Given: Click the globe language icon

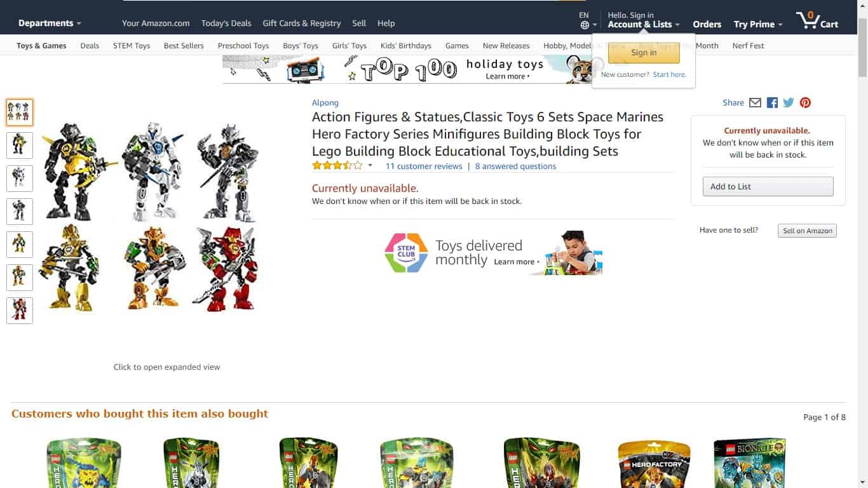Looking at the screenshot, I should pos(585,25).
